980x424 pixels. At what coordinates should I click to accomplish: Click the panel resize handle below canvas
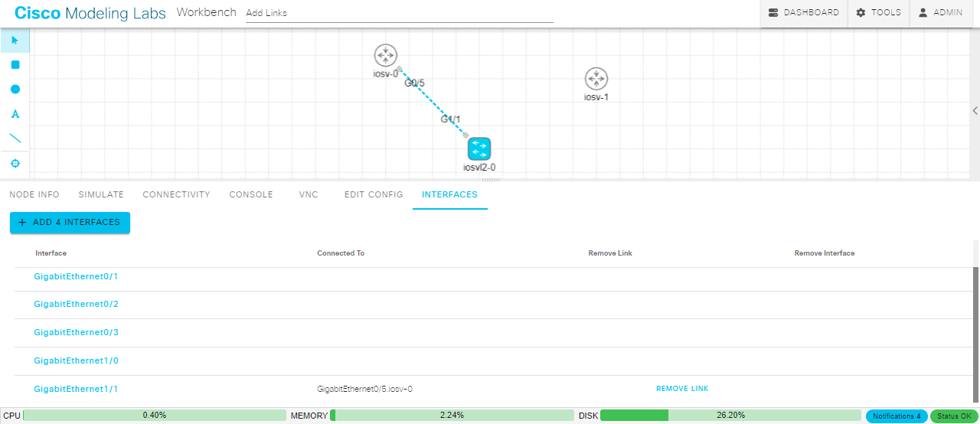coord(490,180)
